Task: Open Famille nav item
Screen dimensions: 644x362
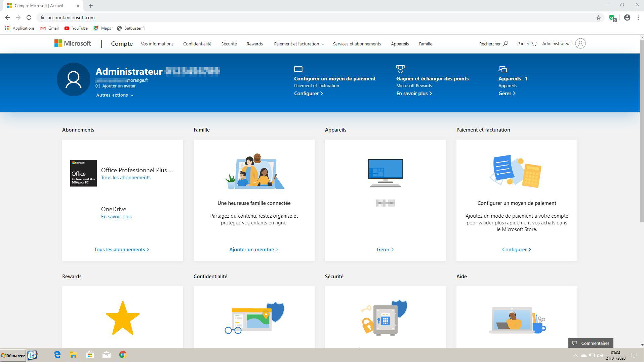Action: tap(426, 44)
